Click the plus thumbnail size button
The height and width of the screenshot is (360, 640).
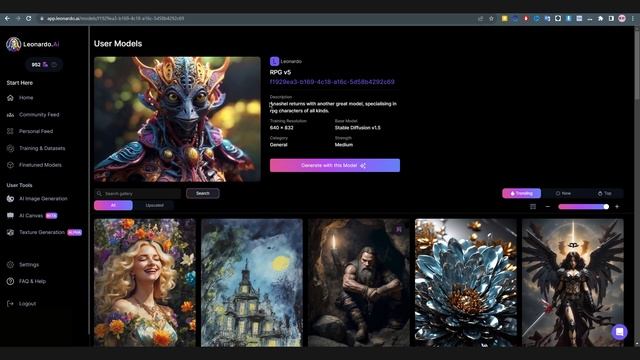617,207
